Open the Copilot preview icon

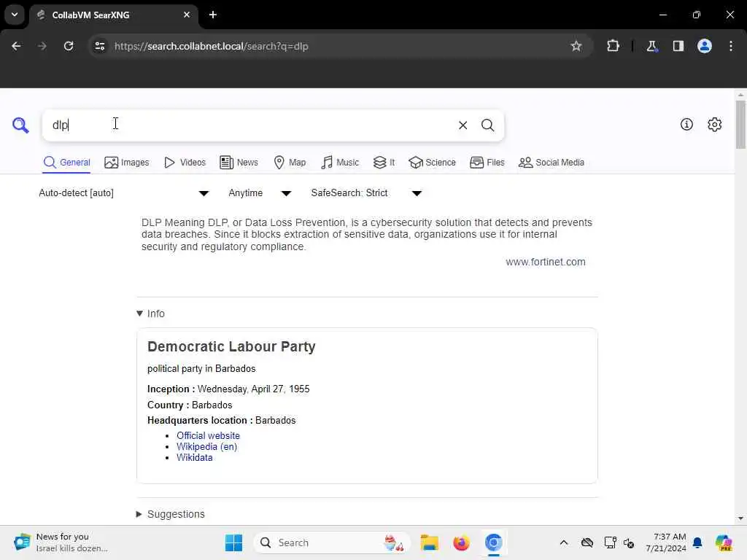tap(724, 542)
